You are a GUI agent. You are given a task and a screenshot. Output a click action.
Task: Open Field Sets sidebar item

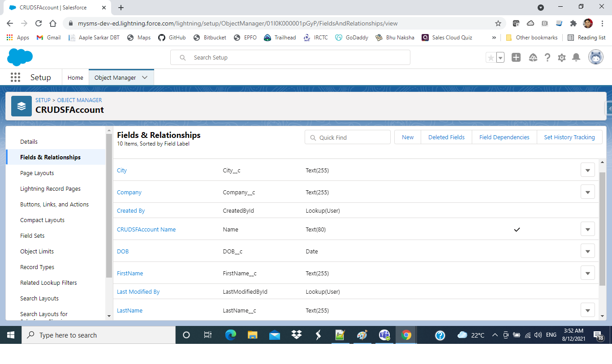click(x=33, y=236)
